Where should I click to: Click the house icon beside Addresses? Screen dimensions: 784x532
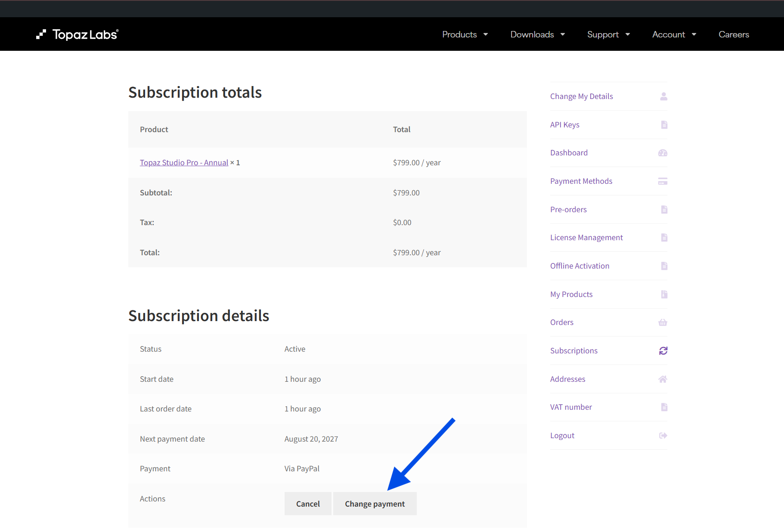[x=663, y=379]
